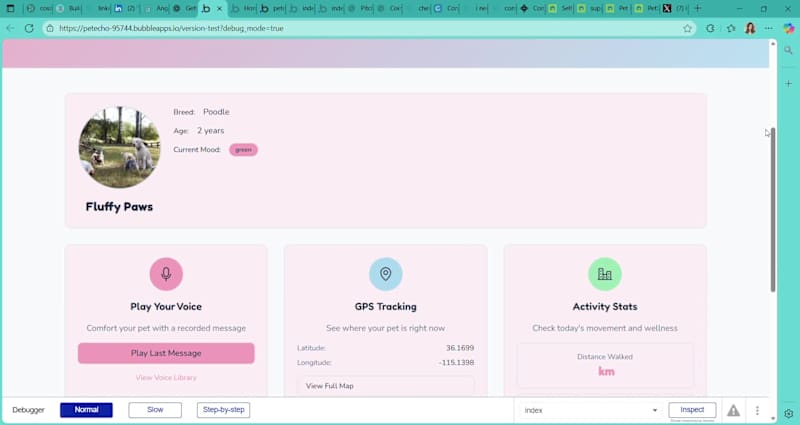The image size is (800, 425).
Task: Click the 'Activity Stats' heading
Action: pos(605,307)
